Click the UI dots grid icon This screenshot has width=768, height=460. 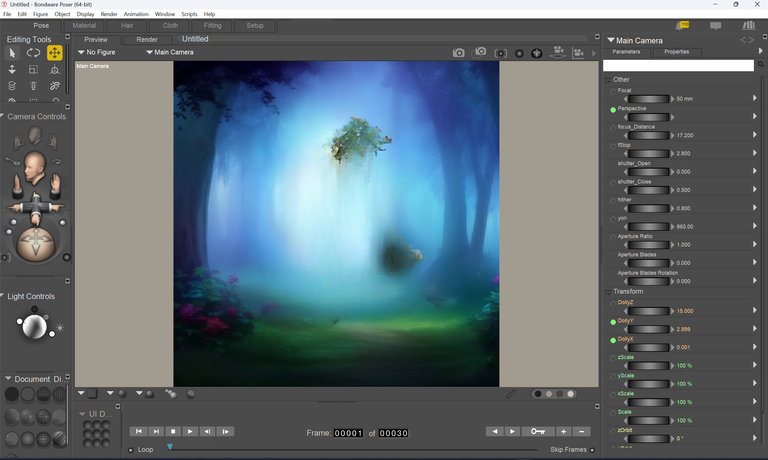[96, 434]
